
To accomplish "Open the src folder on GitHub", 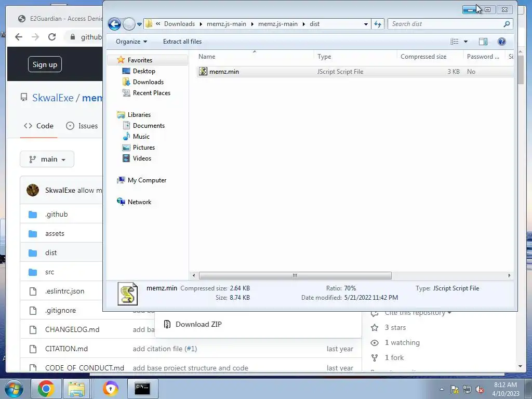I will pyautogui.click(x=49, y=272).
